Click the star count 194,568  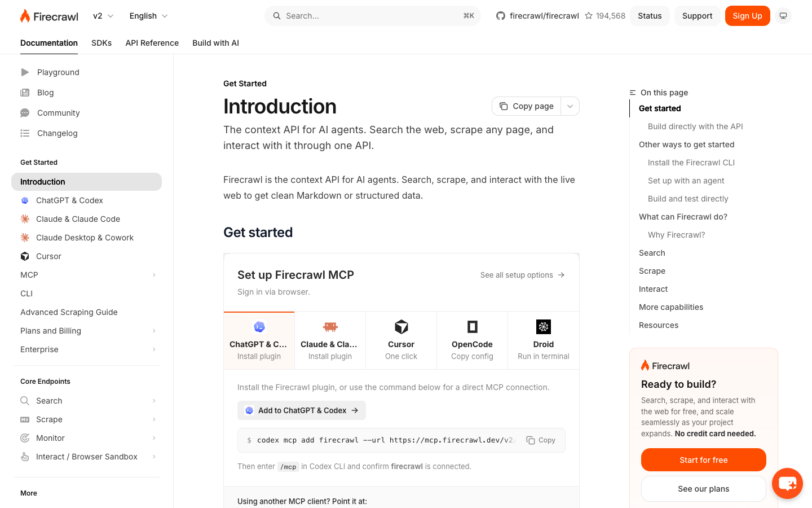(605, 16)
